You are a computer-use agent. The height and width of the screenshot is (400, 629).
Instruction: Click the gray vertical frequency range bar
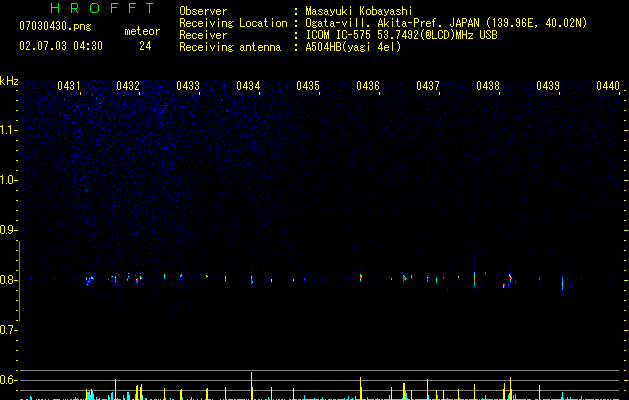[19, 280]
